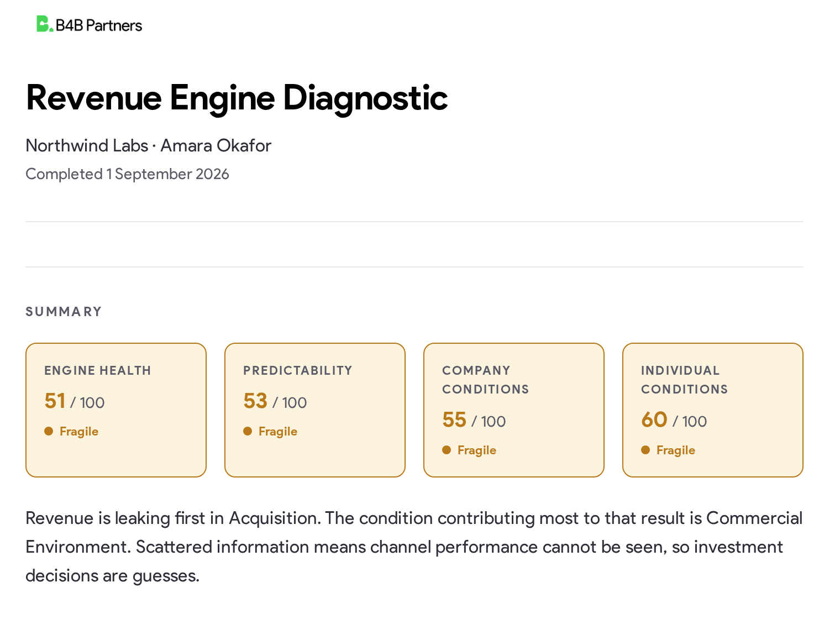The height and width of the screenshot is (619, 840).
Task: Click the Company Conditions score 55
Action: [x=454, y=420]
